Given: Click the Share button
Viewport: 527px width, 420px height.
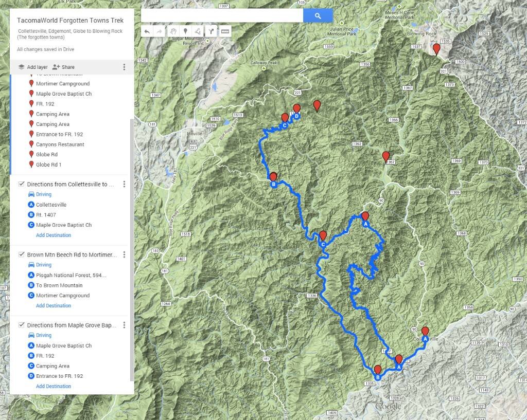Looking at the screenshot, I should point(63,67).
